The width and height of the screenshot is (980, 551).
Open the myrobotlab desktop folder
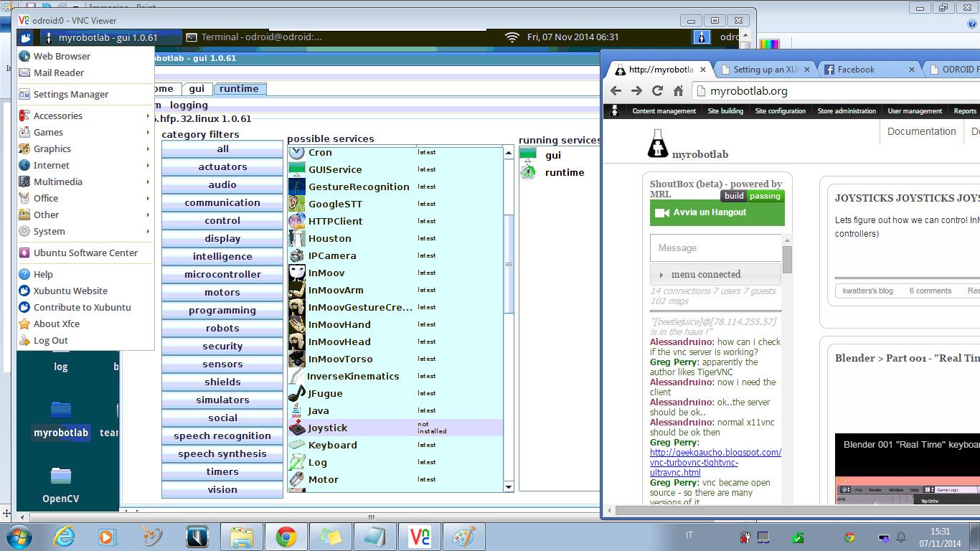pyautogui.click(x=61, y=419)
